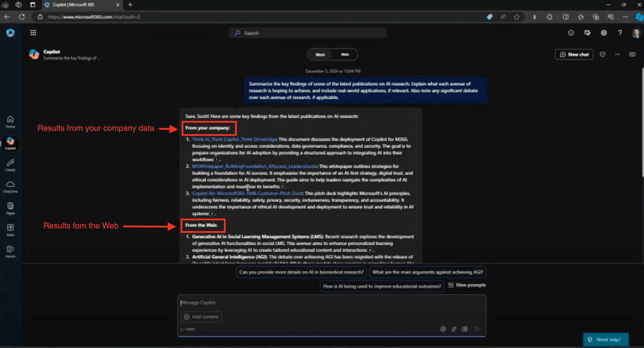Click the attach file paperclip icon
Screen dimensions: 644x348
(x=454, y=329)
